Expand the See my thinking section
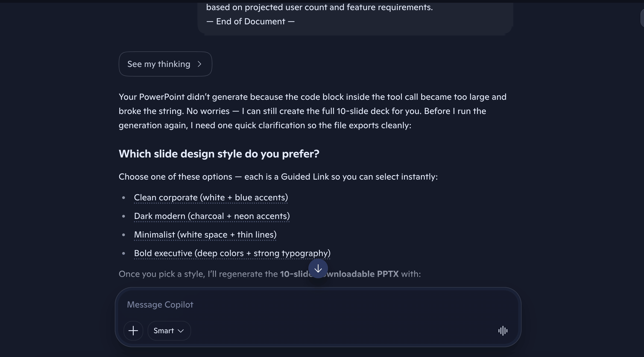 (165, 64)
